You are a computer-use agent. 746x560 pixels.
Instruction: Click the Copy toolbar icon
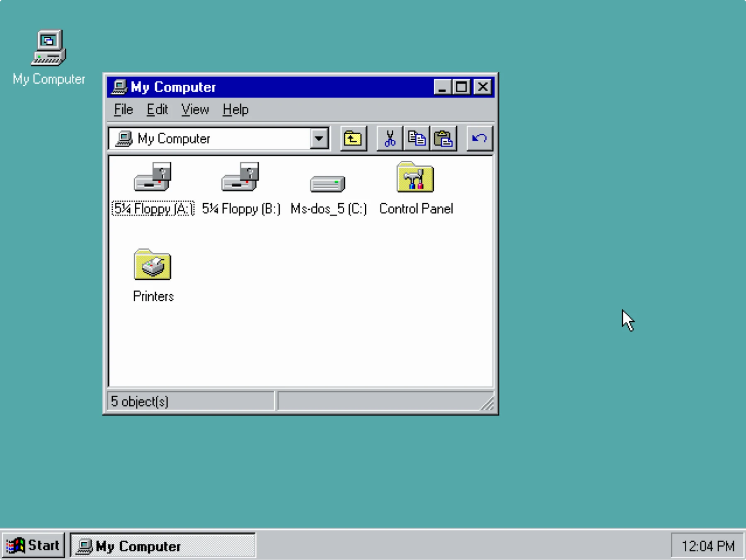[417, 138]
